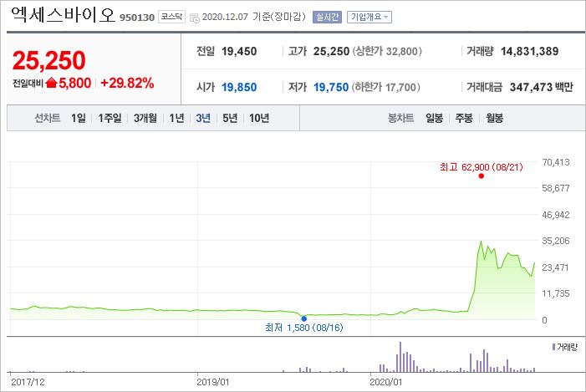586x392 pixels.
Task: Click the current price 25,250 in red
Action: 49,60
